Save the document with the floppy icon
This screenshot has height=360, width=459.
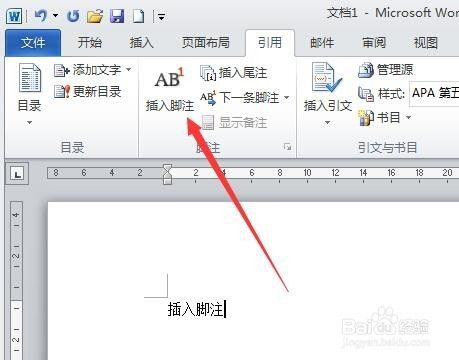point(117,16)
